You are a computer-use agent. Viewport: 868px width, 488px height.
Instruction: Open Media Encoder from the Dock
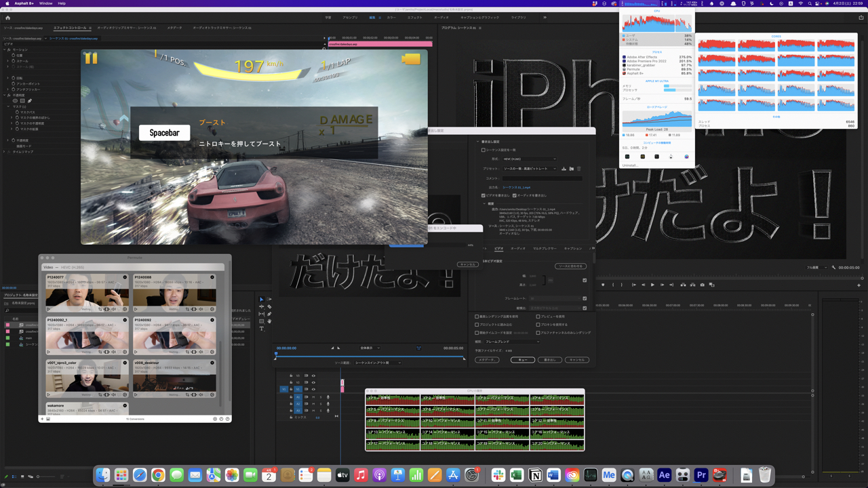click(609, 476)
